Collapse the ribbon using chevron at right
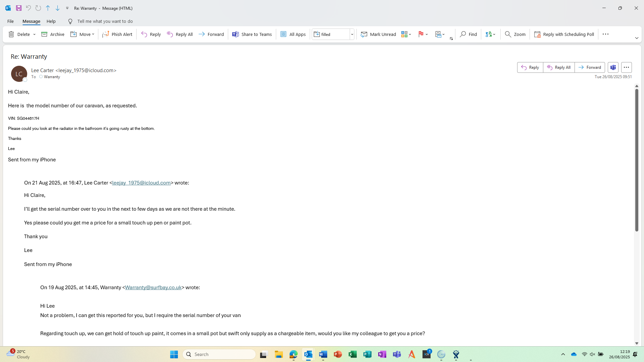Screen dimensions: 644x362 coord(636,38)
